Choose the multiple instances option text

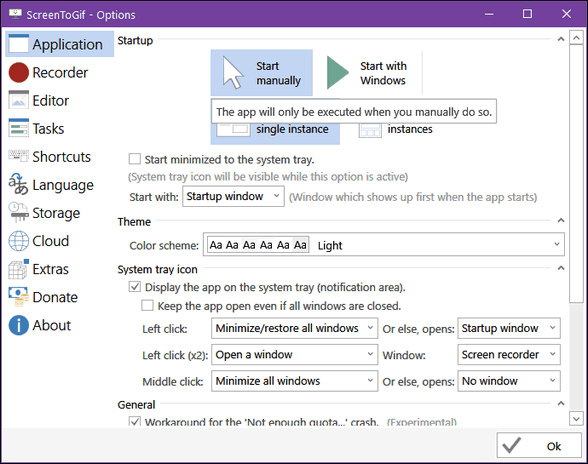[x=410, y=129]
